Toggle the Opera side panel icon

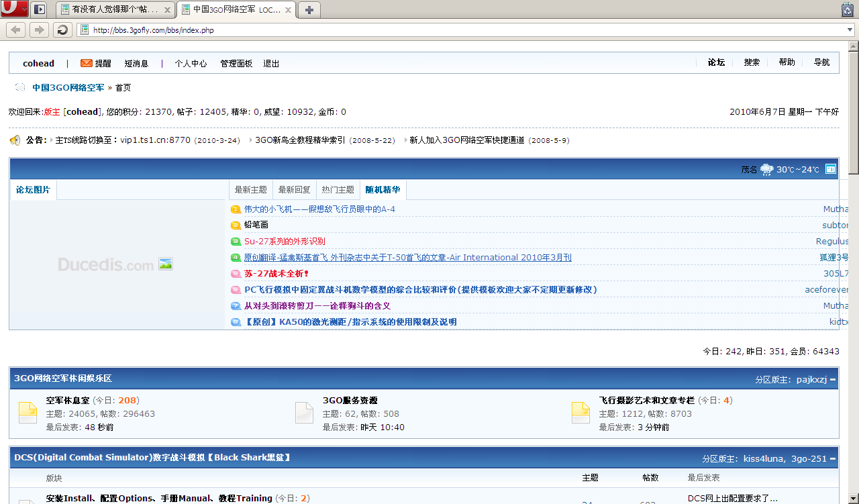(40, 9)
